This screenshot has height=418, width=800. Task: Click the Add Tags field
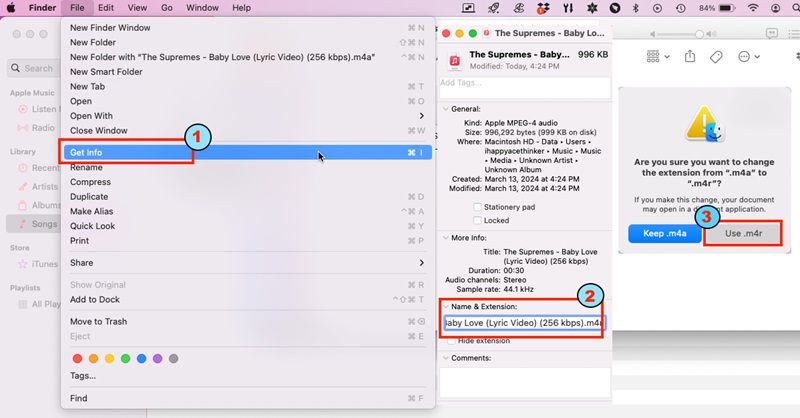click(x=524, y=87)
